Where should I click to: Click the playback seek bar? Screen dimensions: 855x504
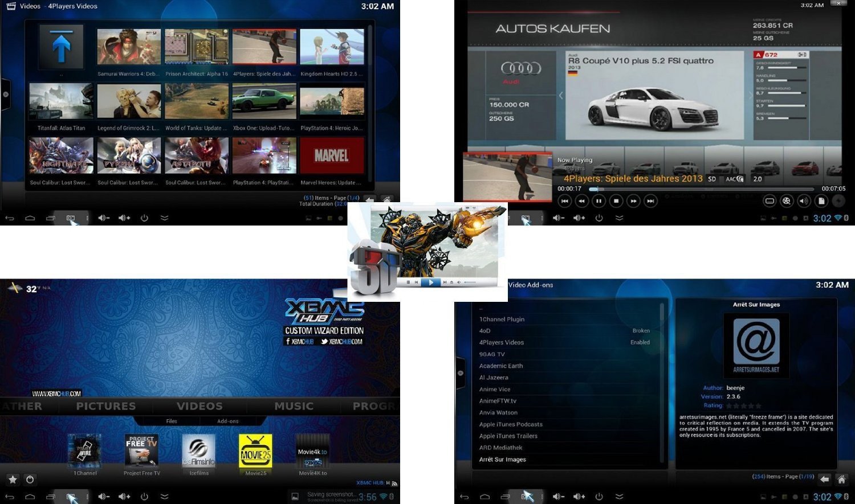pyautogui.click(x=701, y=189)
